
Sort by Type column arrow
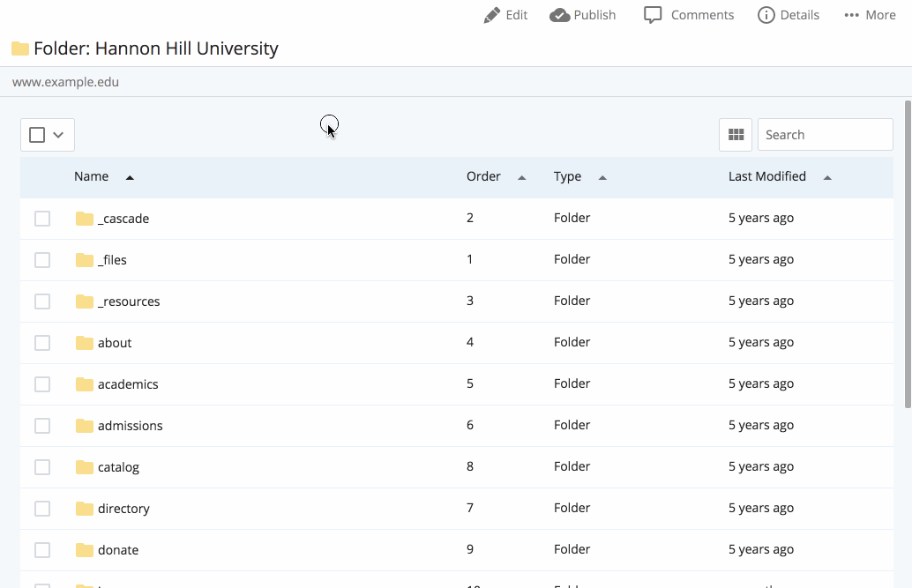[602, 177]
